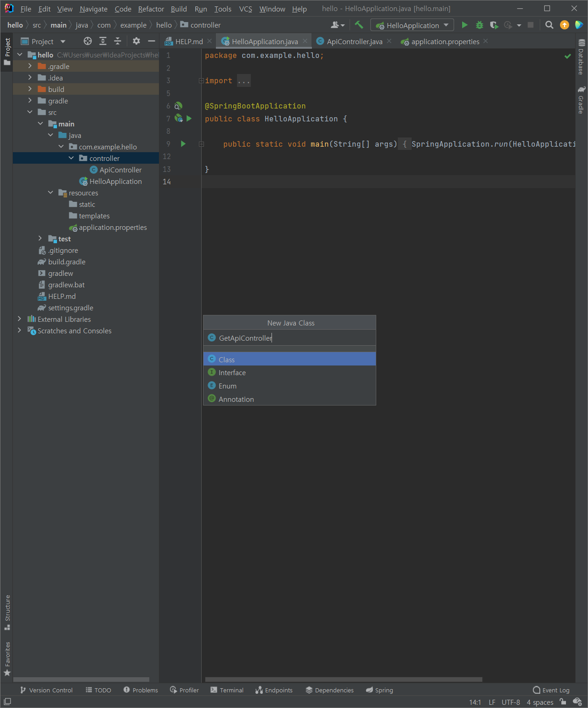Open the Endpoints tool window
The width and height of the screenshot is (588, 708).
274,690
